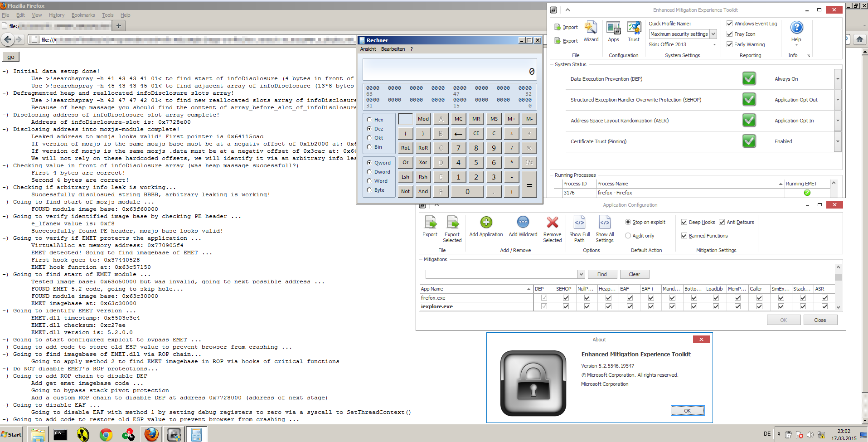Open the Ansicht menu in Rechner
Screen dimensions: 868x442
[368, 49]
